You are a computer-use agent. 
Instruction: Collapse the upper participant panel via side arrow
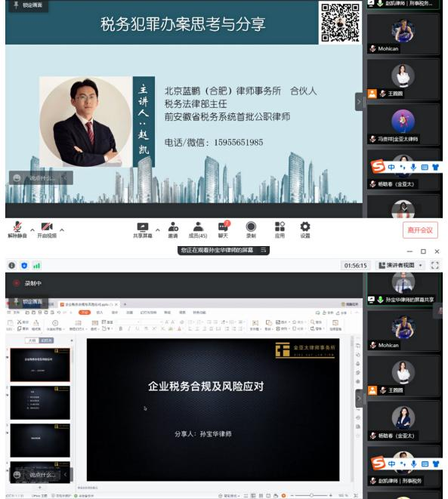coord(359,102)
